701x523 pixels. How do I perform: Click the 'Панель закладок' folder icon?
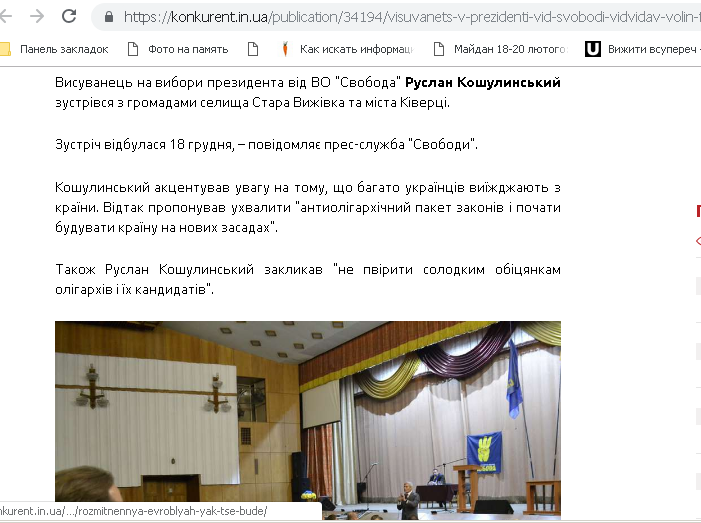[5, 49]
